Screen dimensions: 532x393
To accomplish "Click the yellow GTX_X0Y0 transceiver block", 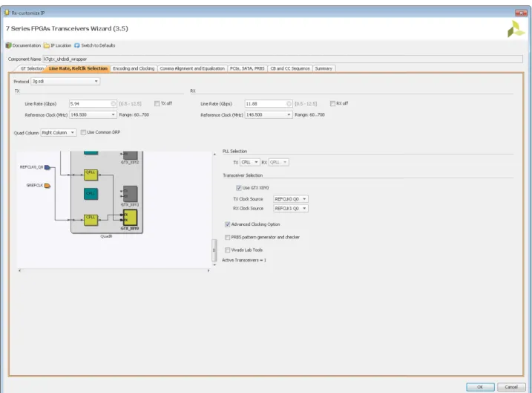I will (130, 218).
